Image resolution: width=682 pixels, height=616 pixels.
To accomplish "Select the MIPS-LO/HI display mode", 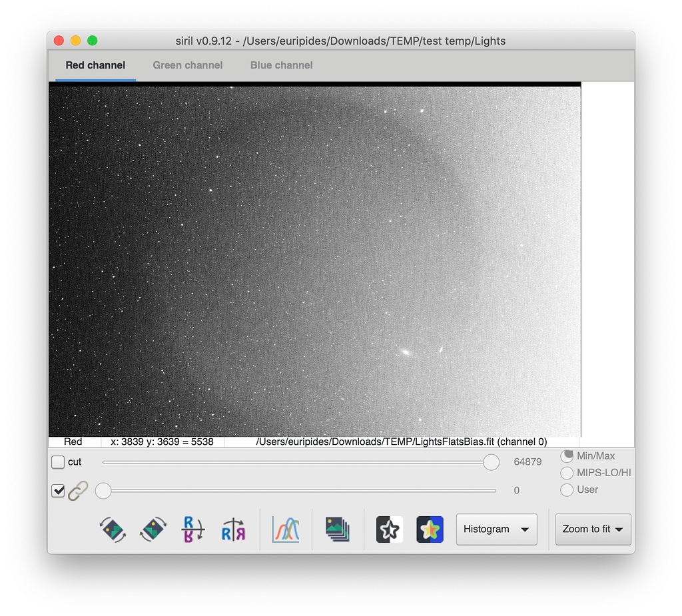I will (567, 473).
